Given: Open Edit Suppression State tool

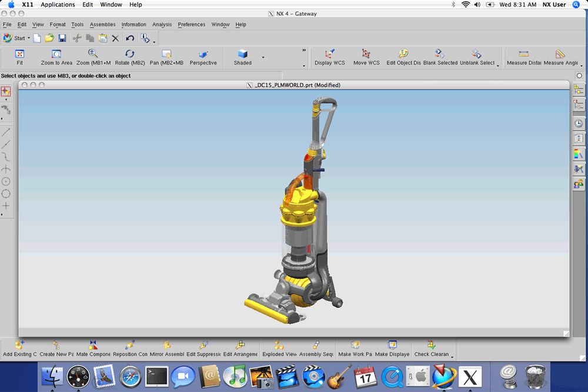Looking at the screenshot, I should pyautogui.click(x=203, y=345).
